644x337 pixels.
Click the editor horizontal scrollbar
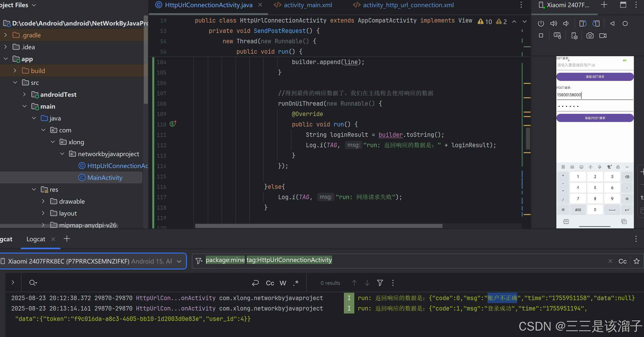coord(318,226)
